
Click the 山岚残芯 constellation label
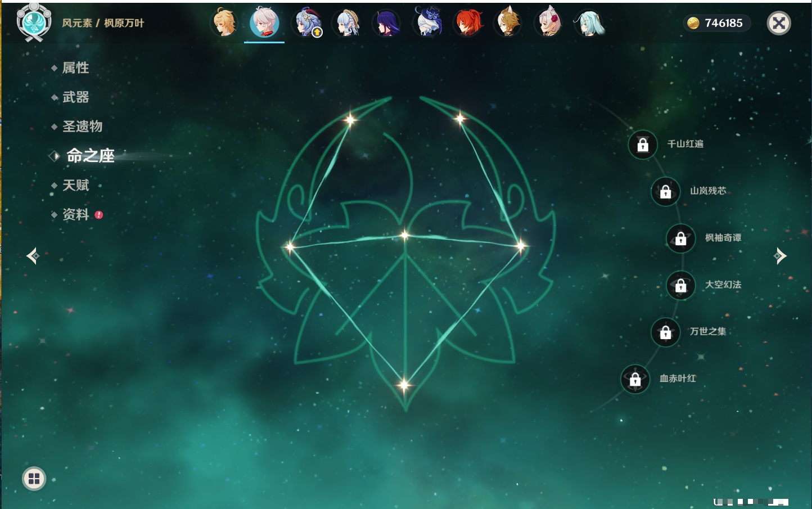pos(708,191)
